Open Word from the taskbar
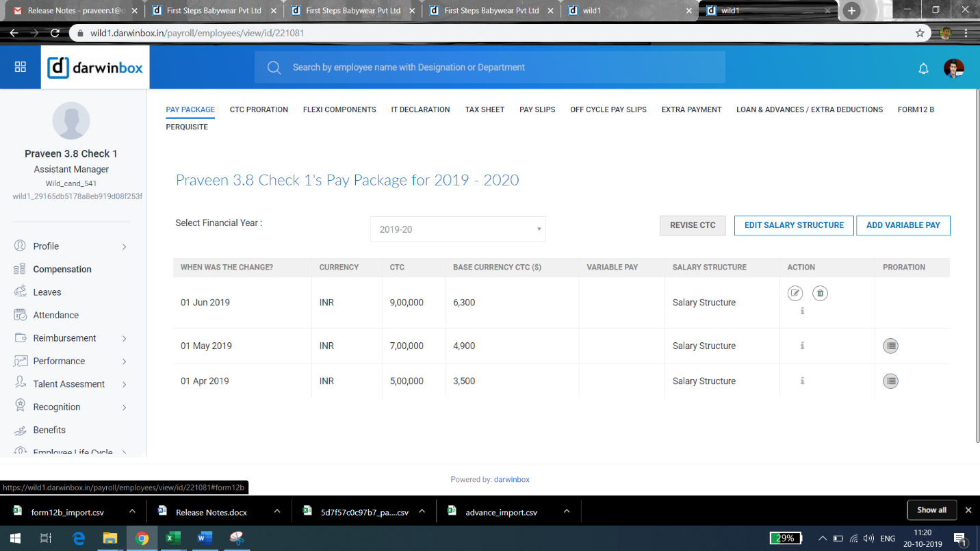The width and height of the screenshot is (980, 551). (x=204, y=538)
